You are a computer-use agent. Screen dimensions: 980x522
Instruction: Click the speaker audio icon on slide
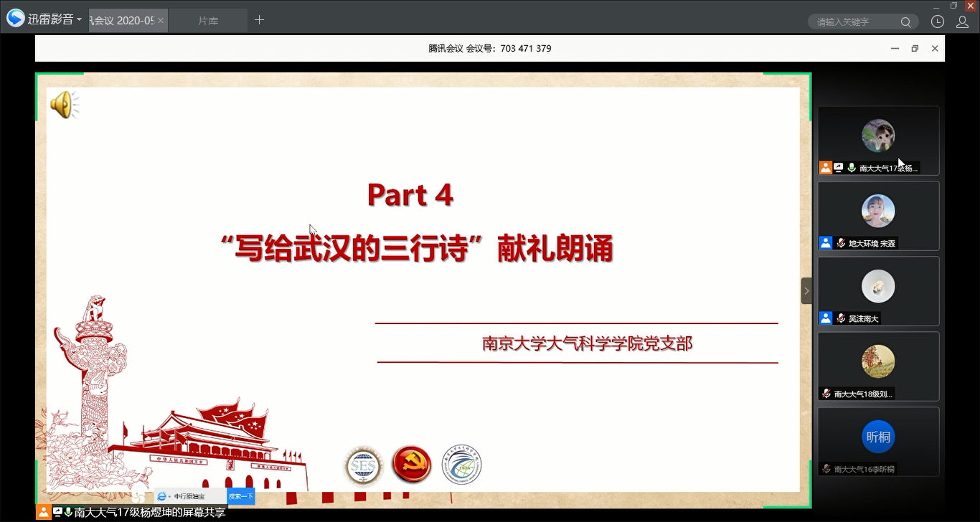coord(63,105)
